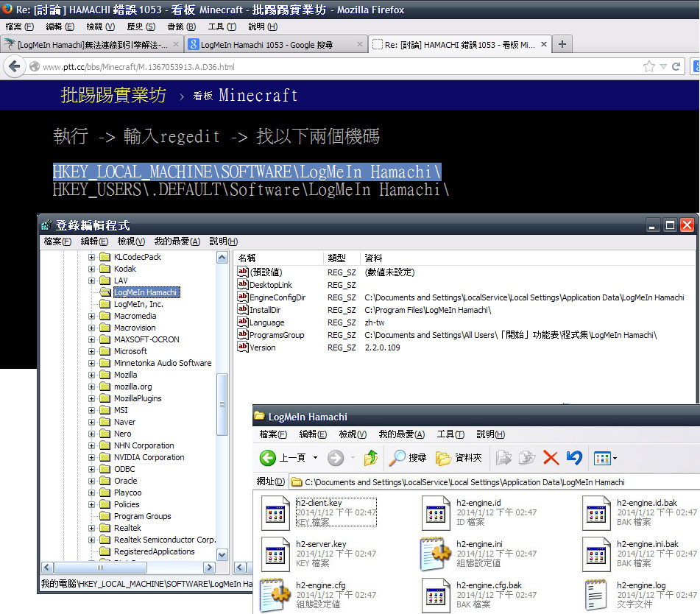
Task: Expand the NVIDIA Corporation registry key
Action: 91,458
